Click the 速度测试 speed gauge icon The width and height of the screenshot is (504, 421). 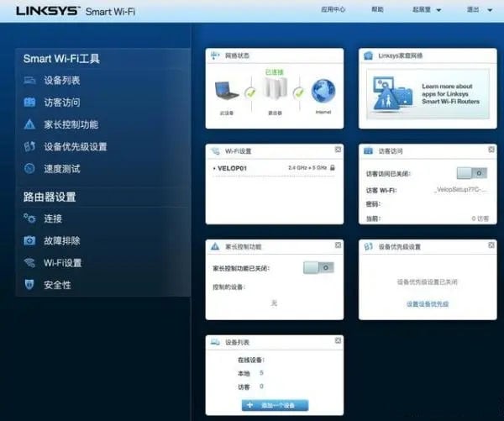pyautogui.click(x=29, y=169)
